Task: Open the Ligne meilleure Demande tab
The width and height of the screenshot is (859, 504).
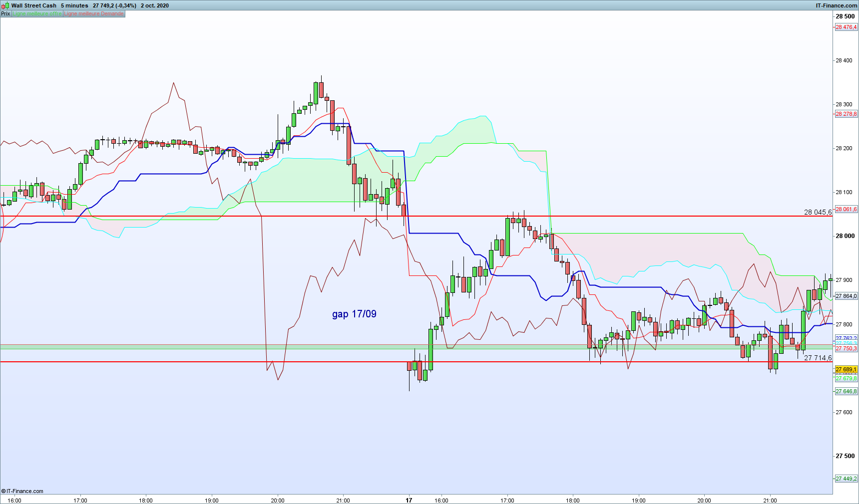Action: 94,13
